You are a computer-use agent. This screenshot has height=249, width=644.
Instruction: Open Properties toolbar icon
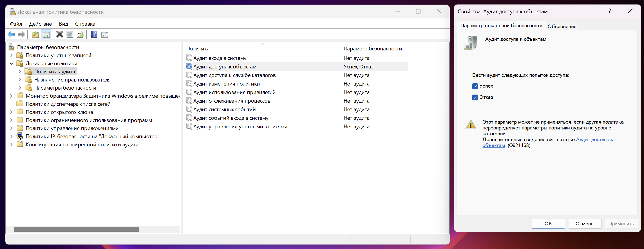(x=70, y=34)
